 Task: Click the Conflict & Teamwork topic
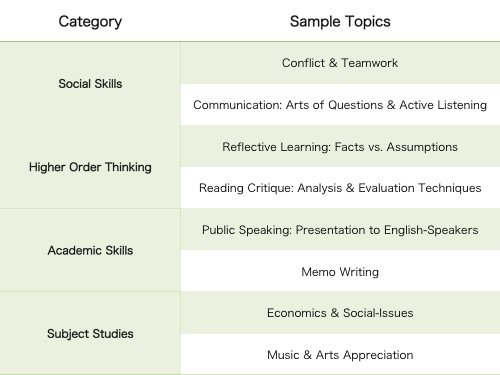340,63
